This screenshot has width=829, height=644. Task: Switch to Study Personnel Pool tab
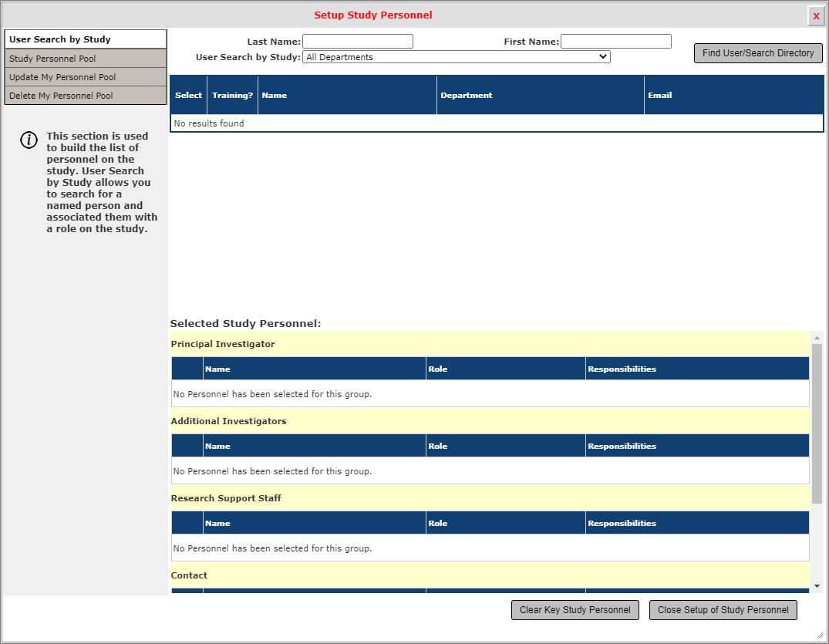[x=85, y=58]
